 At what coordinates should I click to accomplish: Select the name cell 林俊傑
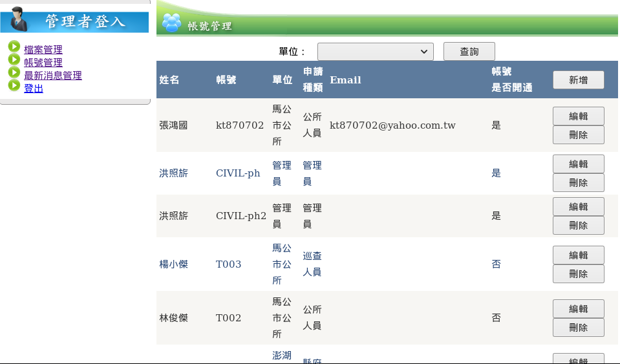(x=173, y=317)
